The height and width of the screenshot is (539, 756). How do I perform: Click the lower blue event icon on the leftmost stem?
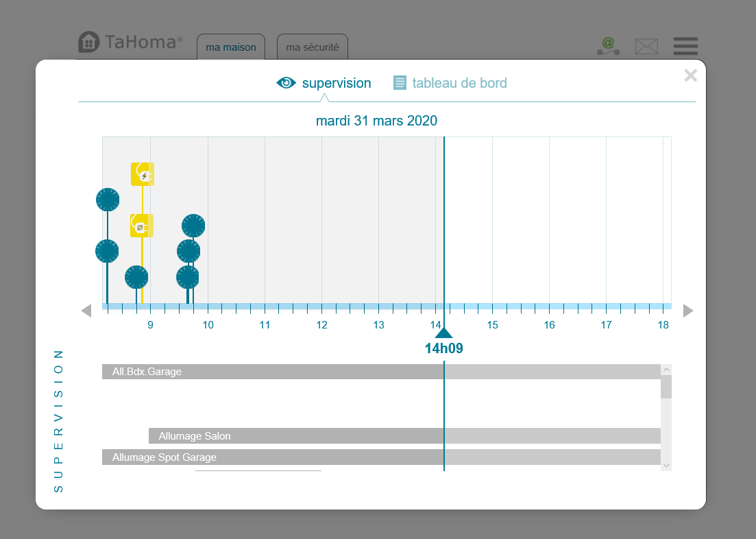[107, 252]
